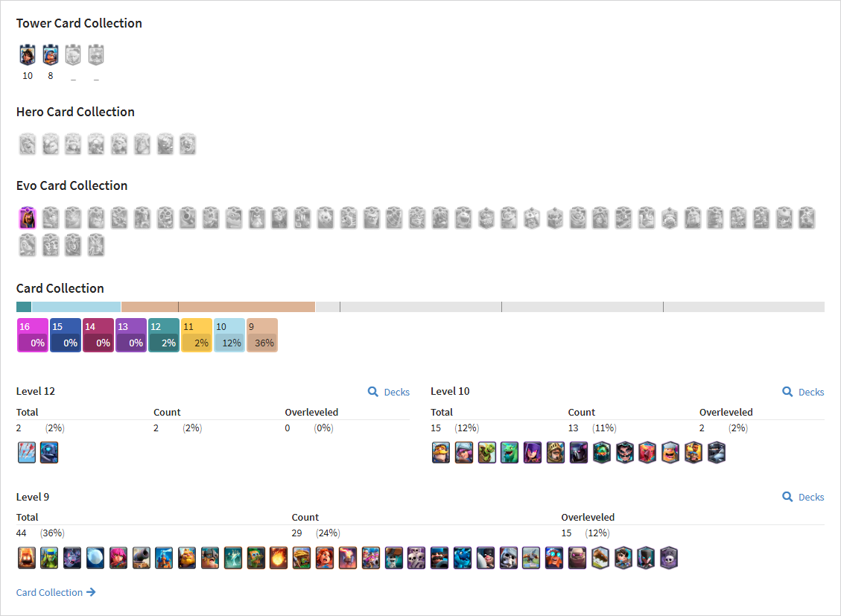The height and width of the screenshot is (616, 841).
Task: Open Decks search for Level 12
Action: [x=389, y=392]
